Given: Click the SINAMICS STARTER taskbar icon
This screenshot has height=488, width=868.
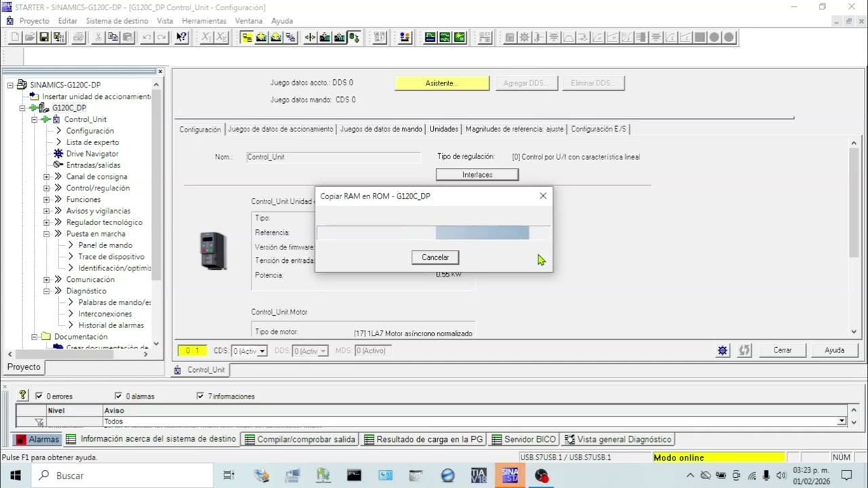Looking at the screenshot, I should click(x=509, y=476).
